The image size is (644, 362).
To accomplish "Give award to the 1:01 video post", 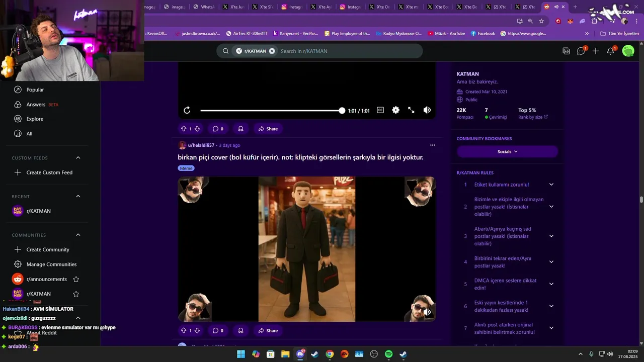I will (240, 129).
